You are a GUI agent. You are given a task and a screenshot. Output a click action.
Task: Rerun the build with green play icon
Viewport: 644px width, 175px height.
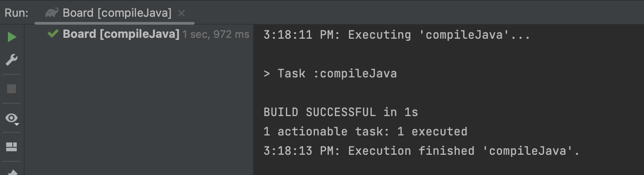pyautogui.click(x=12, y=37)
